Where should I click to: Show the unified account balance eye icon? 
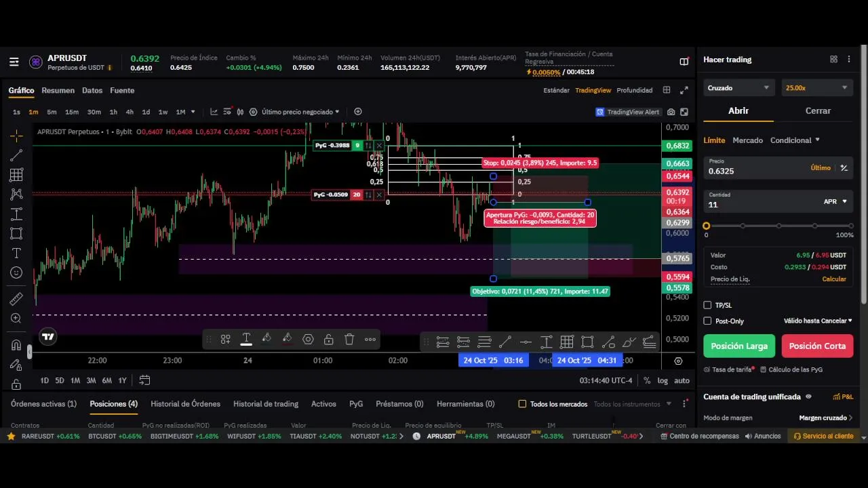coord(808,397)
